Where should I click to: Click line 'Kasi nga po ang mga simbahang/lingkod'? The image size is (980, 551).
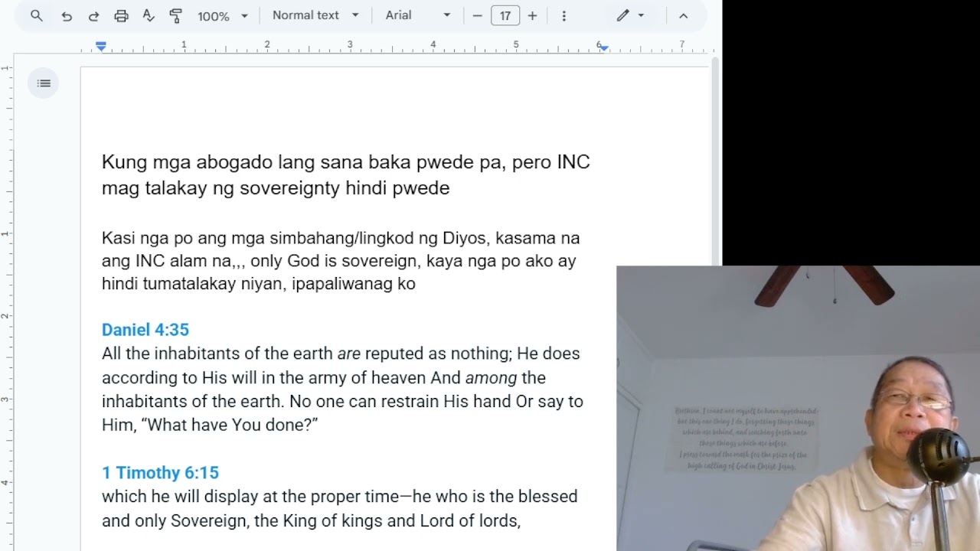tap(341, 238)
